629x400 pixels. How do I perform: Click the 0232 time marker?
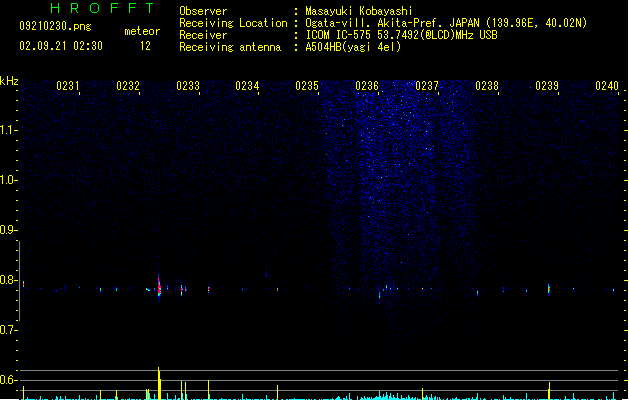tap(128, 86)
